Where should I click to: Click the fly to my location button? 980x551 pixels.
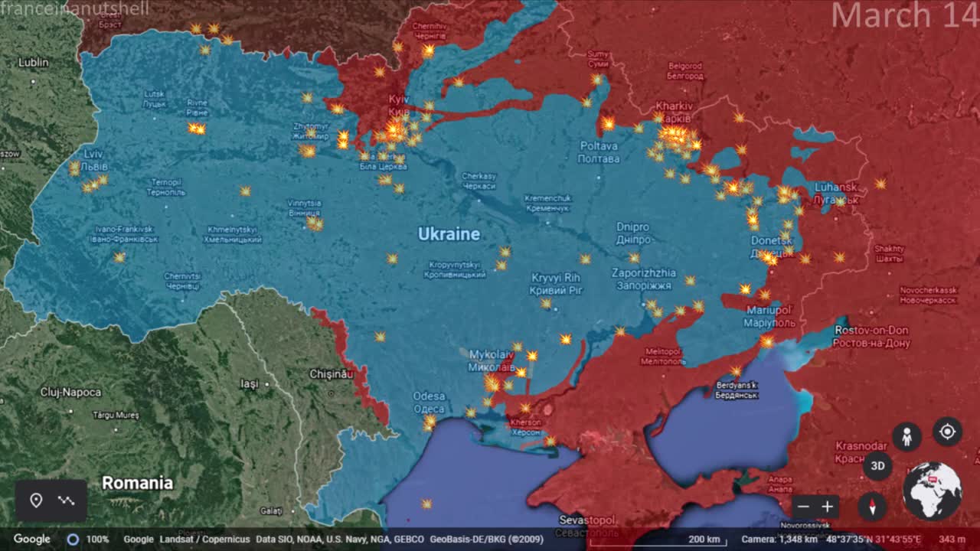[x=947, y=432]
